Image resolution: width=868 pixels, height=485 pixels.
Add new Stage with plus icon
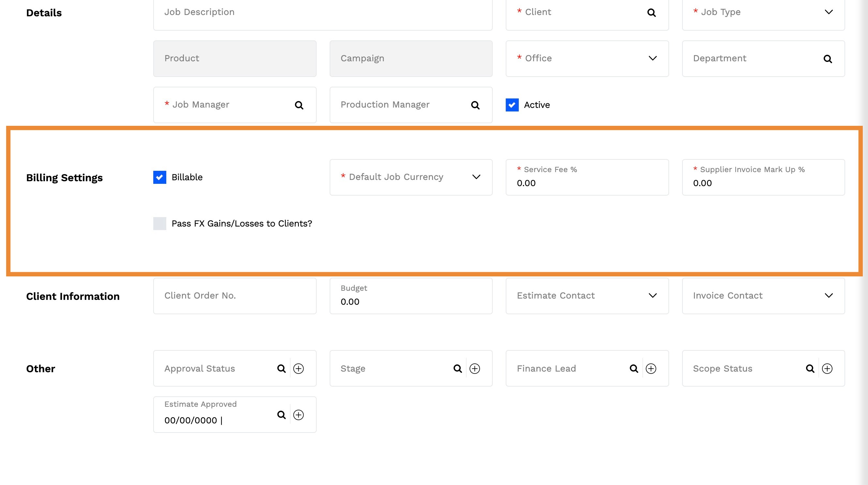475,368
